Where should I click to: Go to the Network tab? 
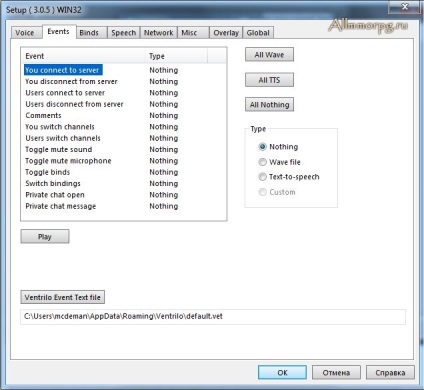159,33
